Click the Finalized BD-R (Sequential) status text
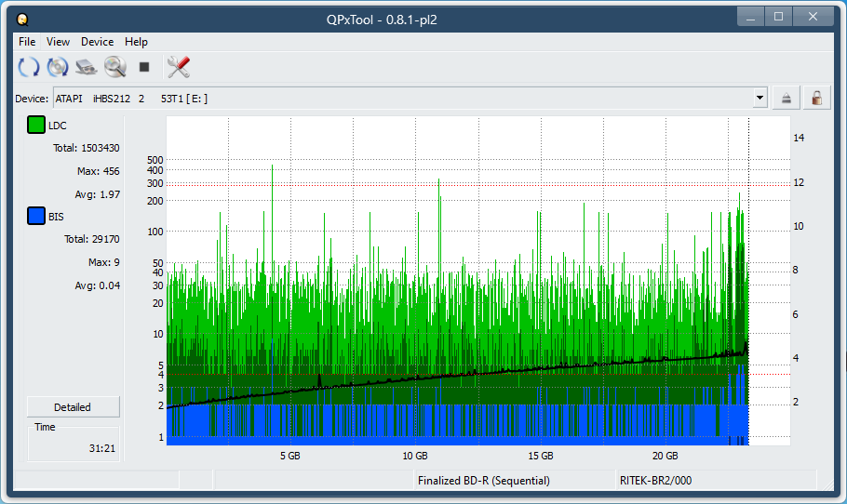847x504 pixels. click(483, 480)
